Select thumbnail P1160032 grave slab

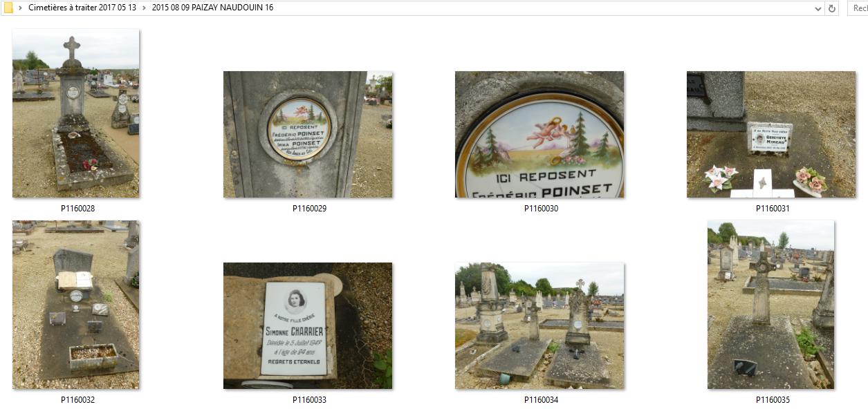click(x=76, y=305)
